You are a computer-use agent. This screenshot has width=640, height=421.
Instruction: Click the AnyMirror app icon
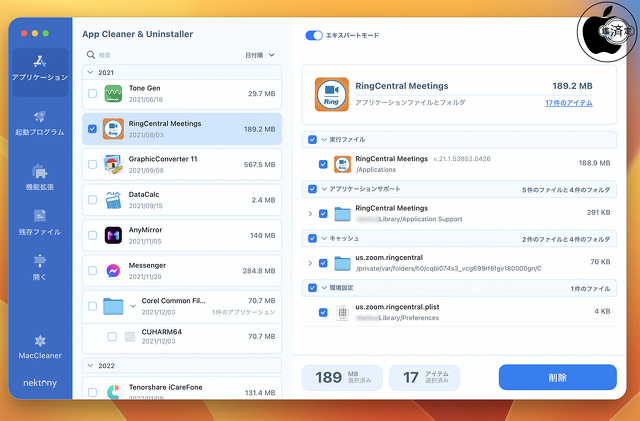pos(113,235)
